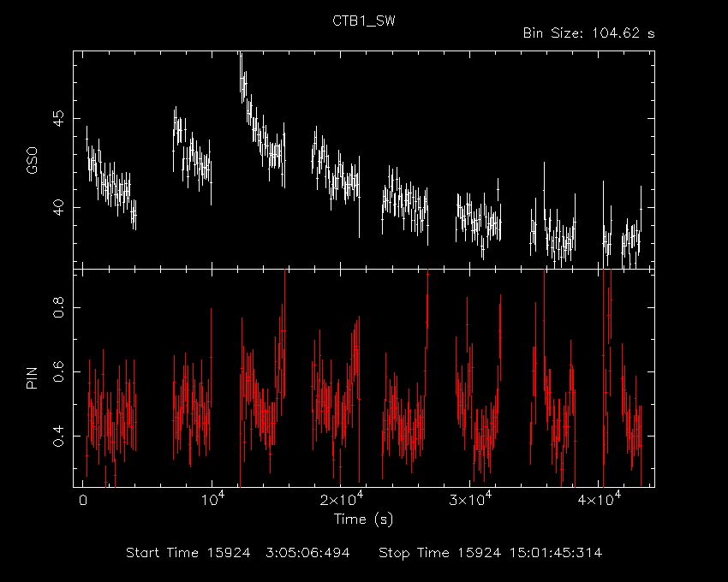Click the PIN y-axis label

(x=32, y=377)
